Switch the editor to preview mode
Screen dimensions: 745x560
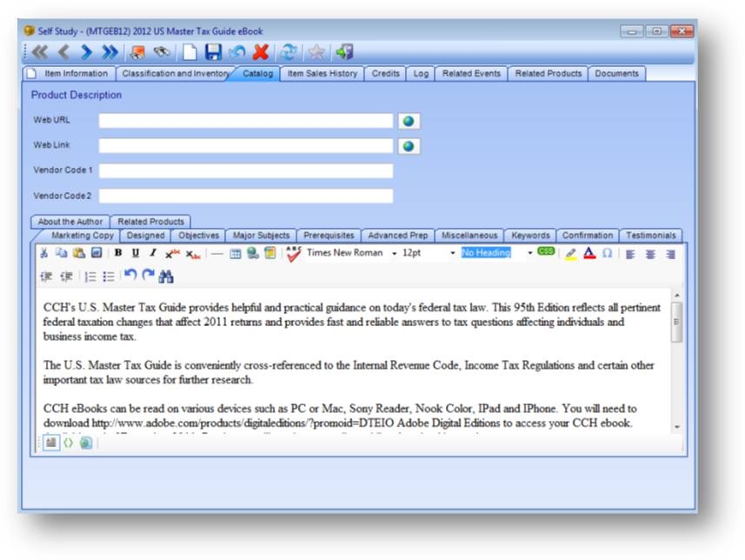pos(86,443)
